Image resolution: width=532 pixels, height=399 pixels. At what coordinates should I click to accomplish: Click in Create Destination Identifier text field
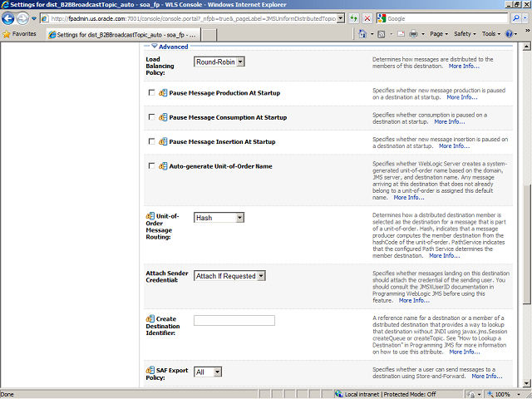[234, 321]
